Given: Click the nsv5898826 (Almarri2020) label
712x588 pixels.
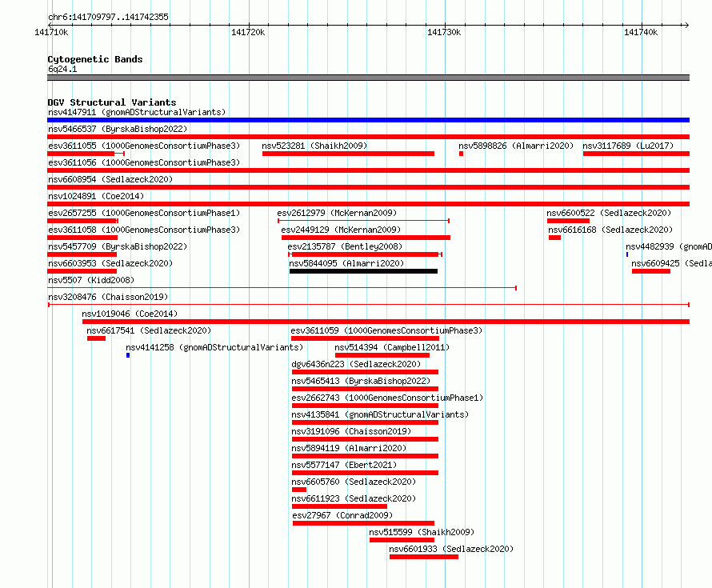Looking at the screenshot, I should point(516,146).
